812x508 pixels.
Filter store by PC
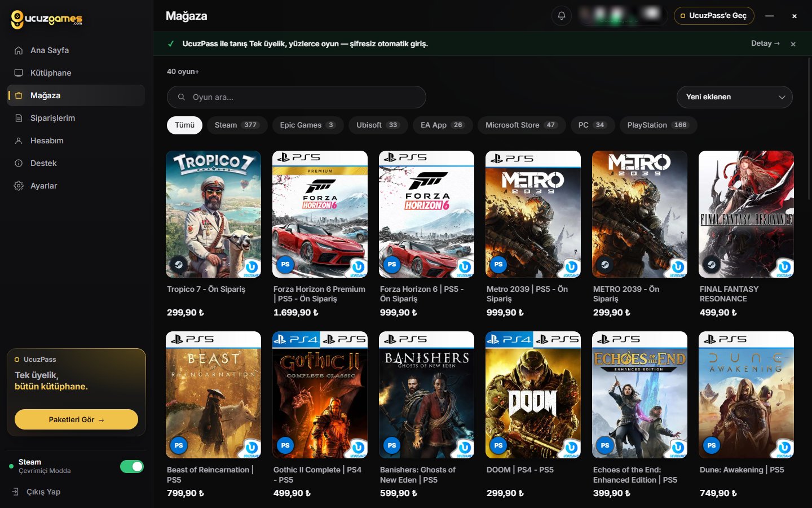592,125
